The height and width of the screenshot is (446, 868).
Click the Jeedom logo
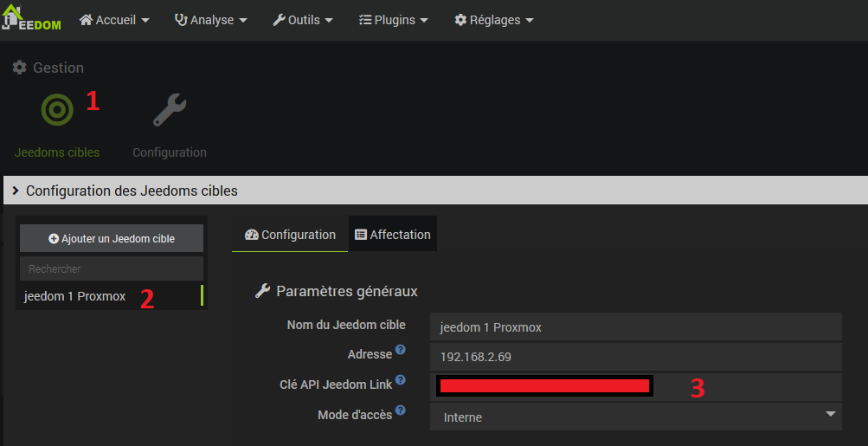pos(31,17)
